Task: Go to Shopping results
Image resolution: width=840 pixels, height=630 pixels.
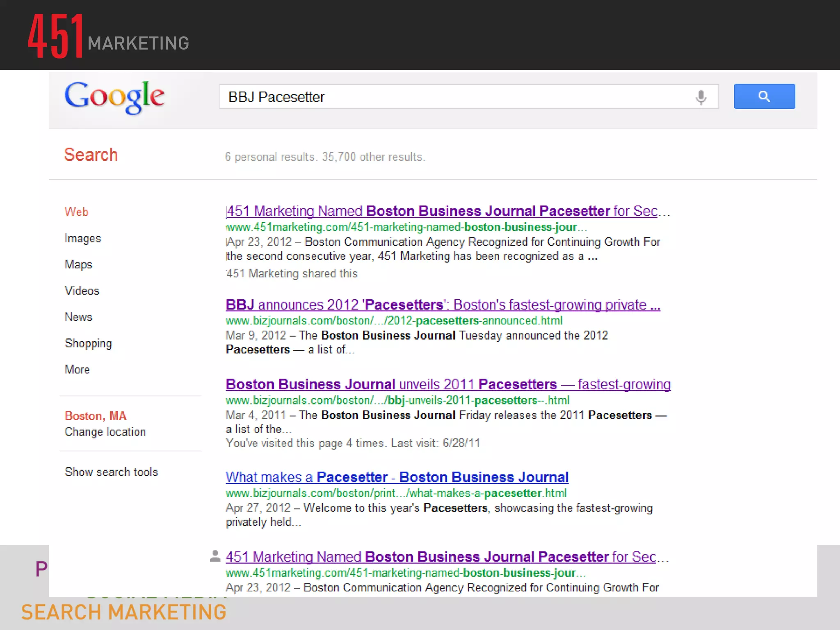Action: tap(88, 343)
